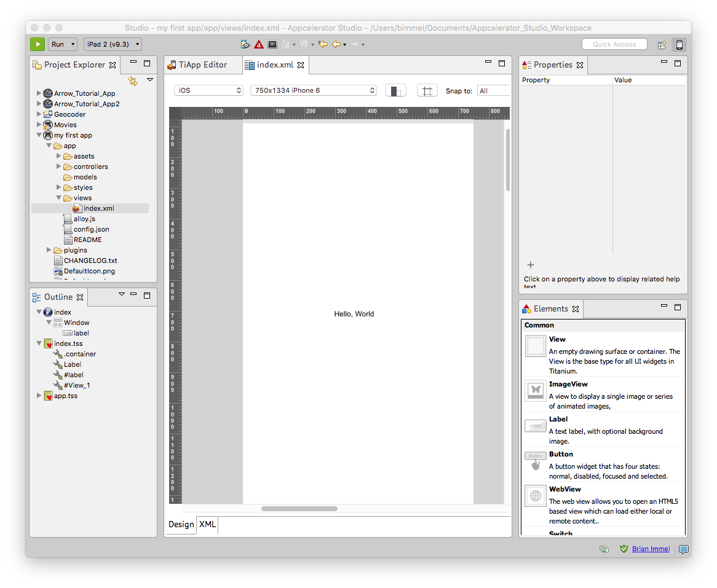Select the Label element in the Elements panel

558,418
